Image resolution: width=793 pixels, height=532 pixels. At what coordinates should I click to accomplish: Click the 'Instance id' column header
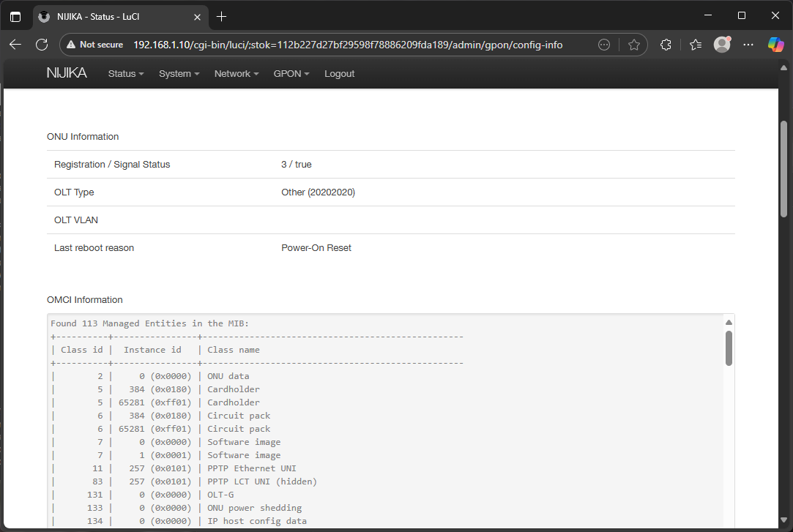(x=152, y=350)
